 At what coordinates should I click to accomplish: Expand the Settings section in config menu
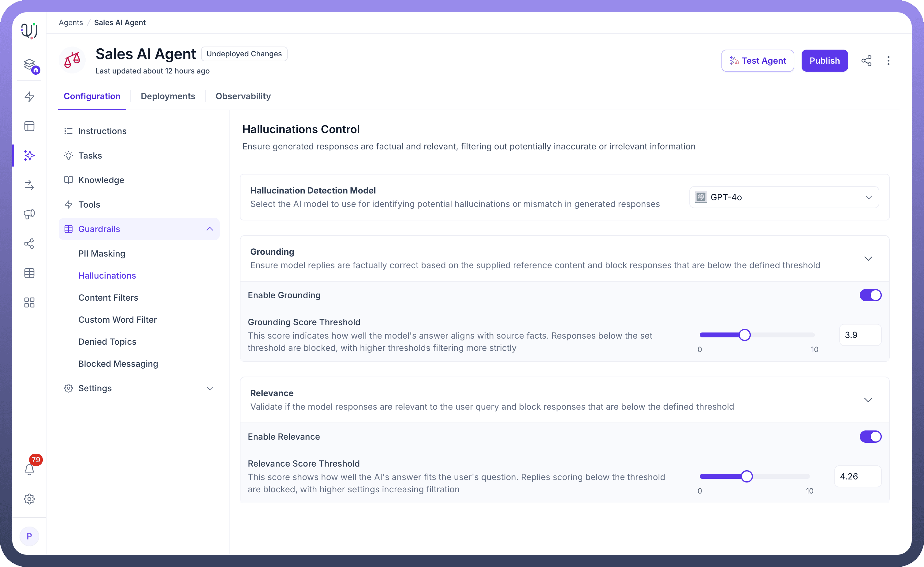pos(210,389)
